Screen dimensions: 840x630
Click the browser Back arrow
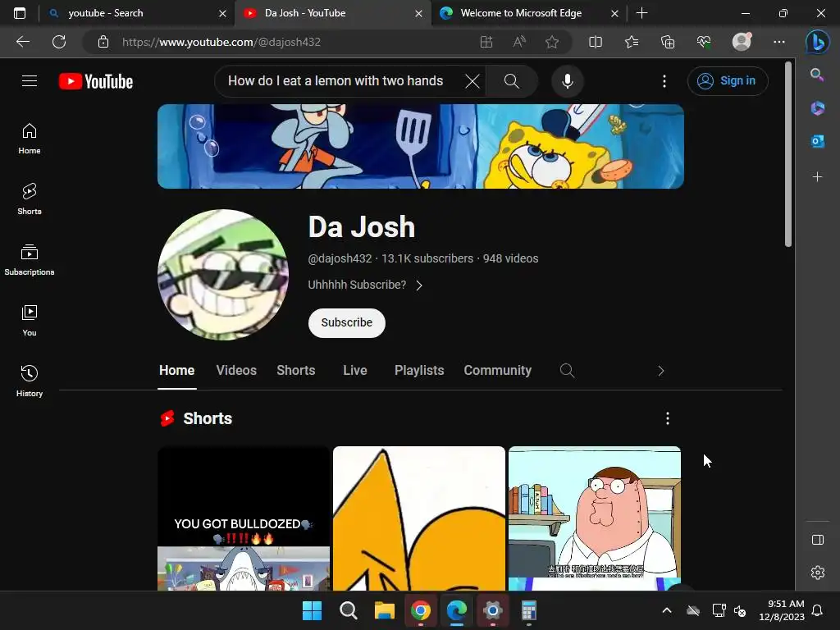pyautogui.click(x=22, y=42)
